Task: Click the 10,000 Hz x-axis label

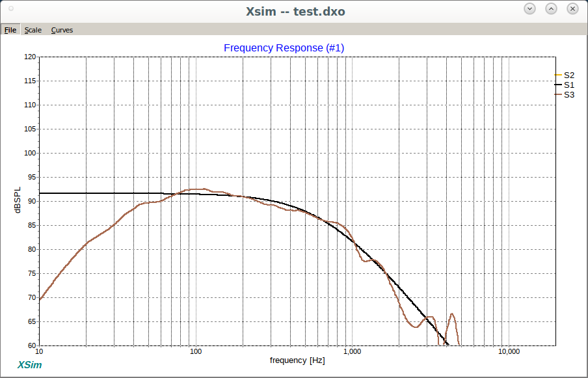Action: click(x=509, y=352)
